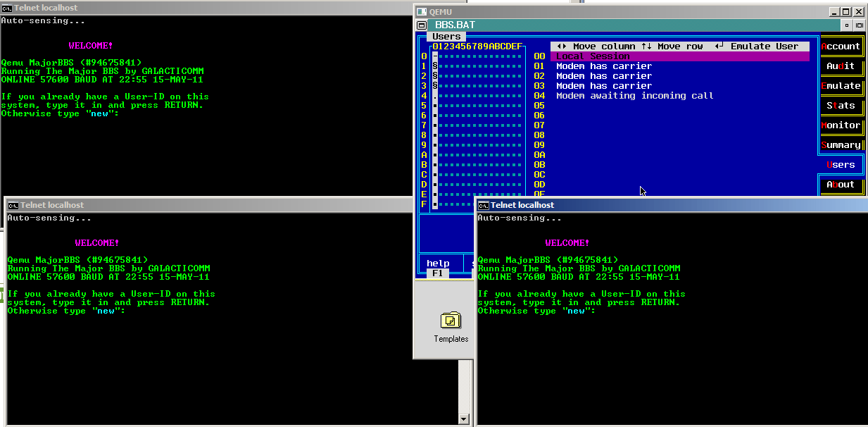Click the small font-size icon beside BBS.BAT title
Viewport: 868px width, 427px height.
coord(848,25)
